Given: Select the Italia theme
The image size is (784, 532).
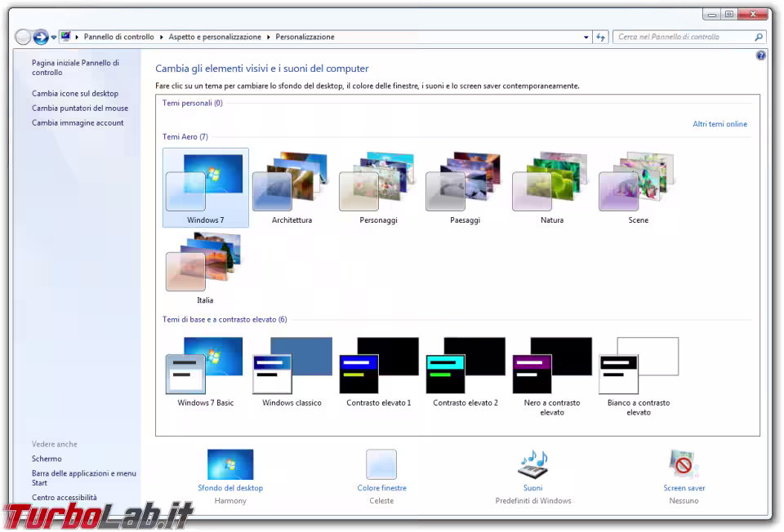Looking at the screenshot, I should [205, 268].
